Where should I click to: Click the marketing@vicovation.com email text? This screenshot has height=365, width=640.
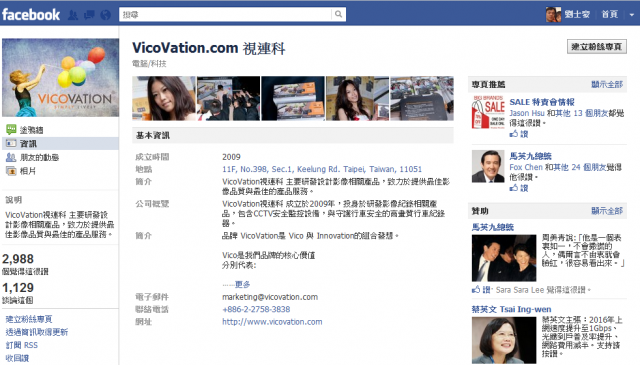pos(270,297)
